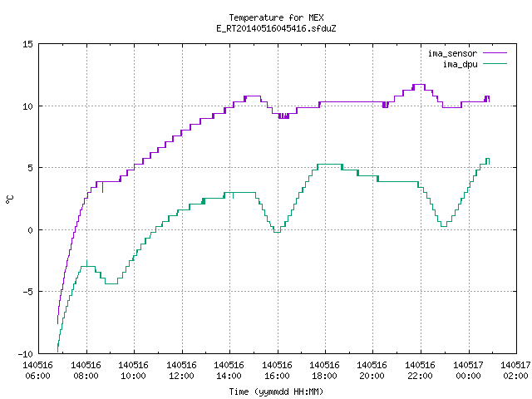Click the x-axis tick 140516 14:00
Viewport: 532px width, 399px height.
pos(229,371)
